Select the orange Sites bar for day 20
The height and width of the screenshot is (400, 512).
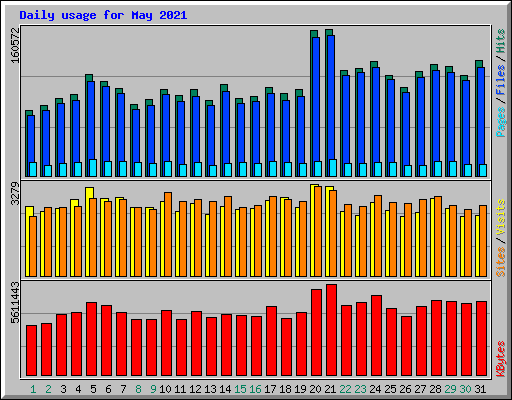pos(318,231)
